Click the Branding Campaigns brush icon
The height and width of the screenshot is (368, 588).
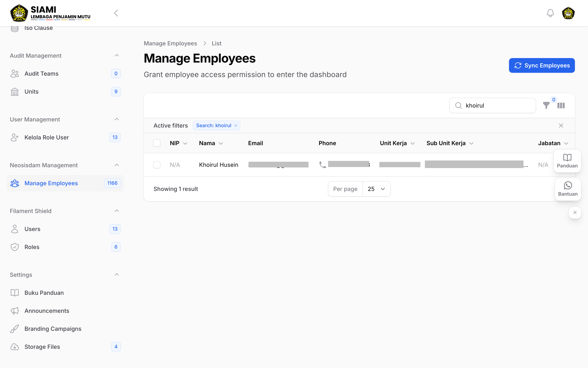(x=14, y=329)
